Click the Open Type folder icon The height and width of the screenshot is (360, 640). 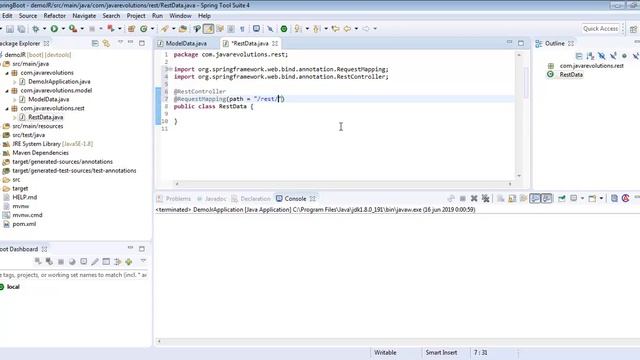[183, 29]
